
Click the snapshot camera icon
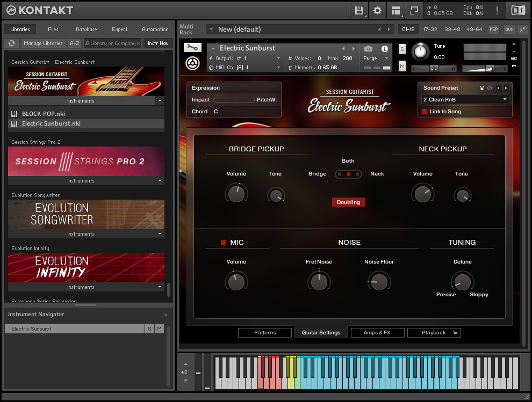pos(368,49)
